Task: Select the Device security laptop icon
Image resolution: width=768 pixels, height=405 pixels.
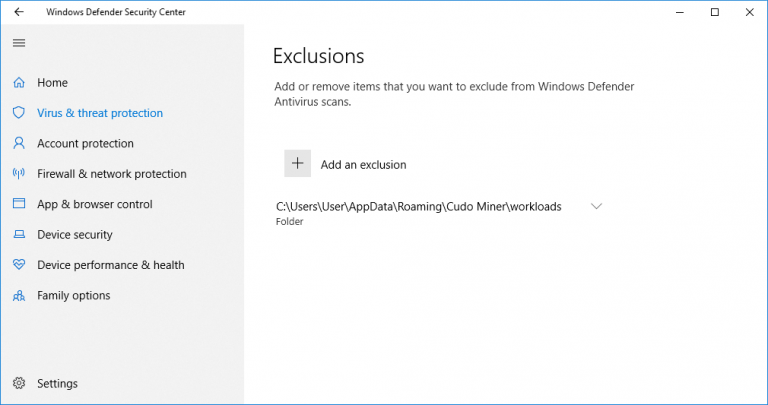Action: pyautogui.click(x=19, y=235)
